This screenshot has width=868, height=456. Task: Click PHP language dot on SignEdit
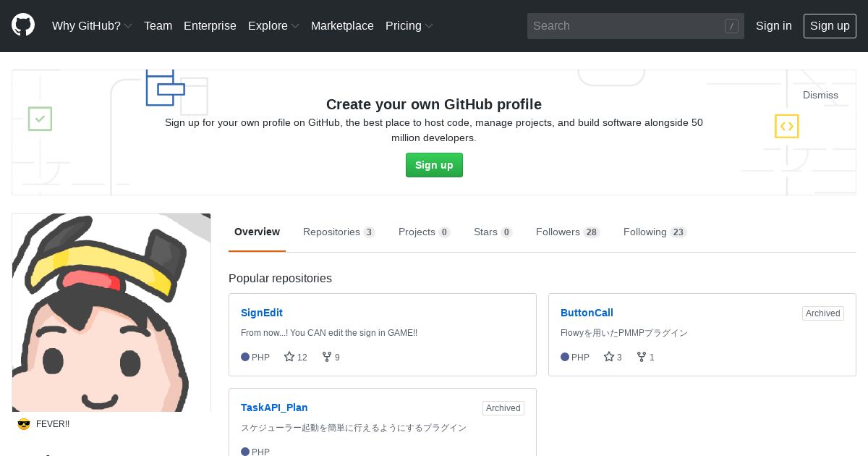[245, 357]
